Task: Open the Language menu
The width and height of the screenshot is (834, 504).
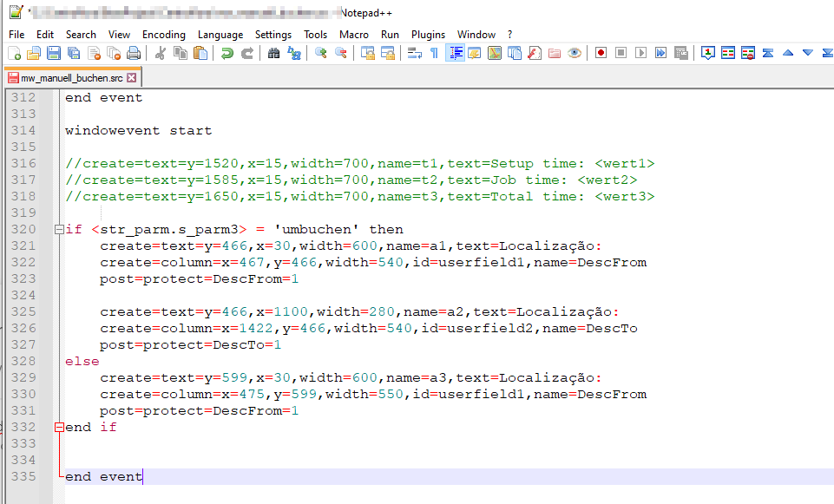Action: 220,35
